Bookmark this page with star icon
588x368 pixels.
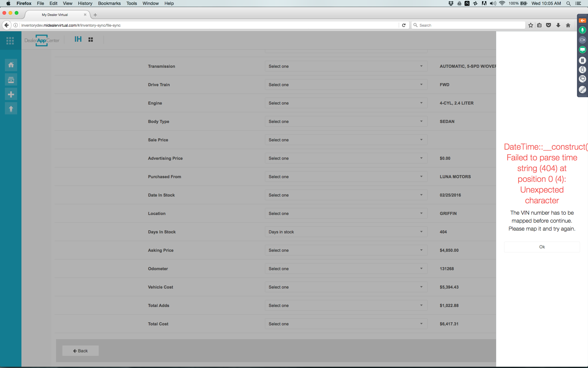[531, 25]
